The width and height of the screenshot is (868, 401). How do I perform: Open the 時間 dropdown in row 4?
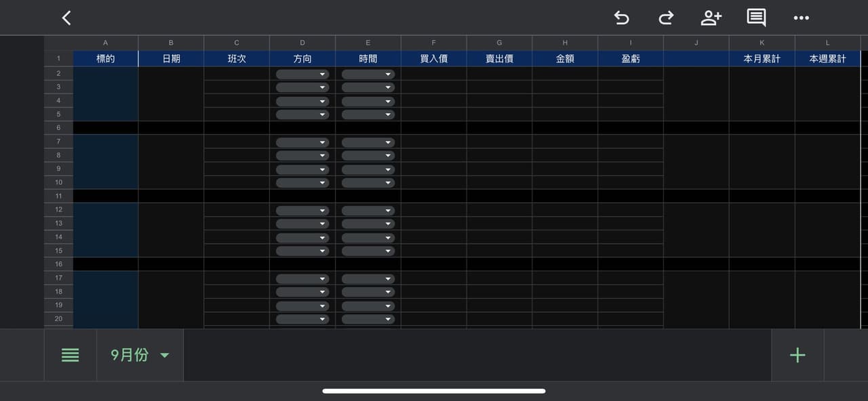(x=368, y=101)
